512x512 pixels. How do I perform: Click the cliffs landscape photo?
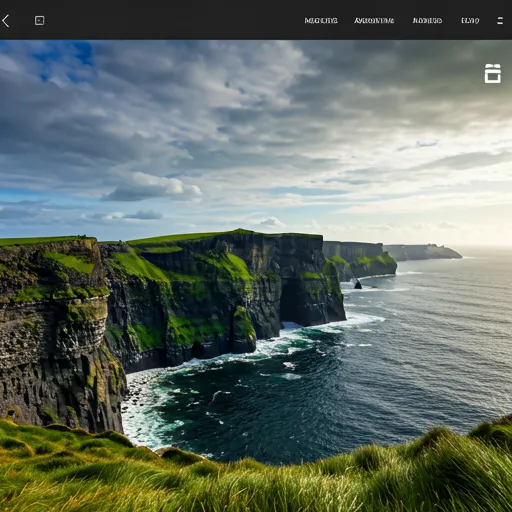256,276
